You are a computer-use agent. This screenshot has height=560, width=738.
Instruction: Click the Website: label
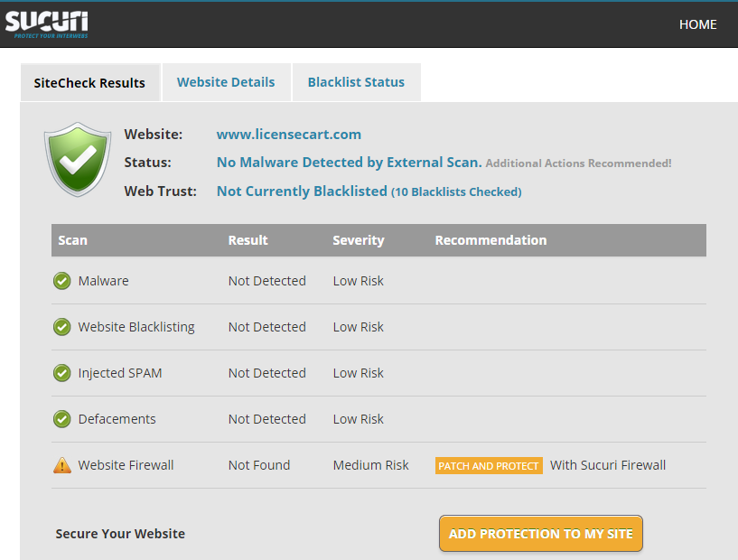pos(154,135)
